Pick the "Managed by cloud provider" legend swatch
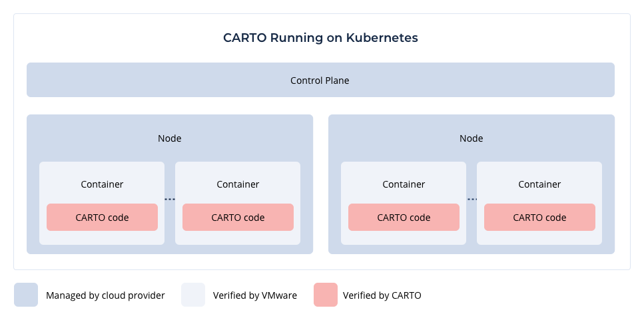The height and width of the screenshot is (320, 644). [26, 295]
